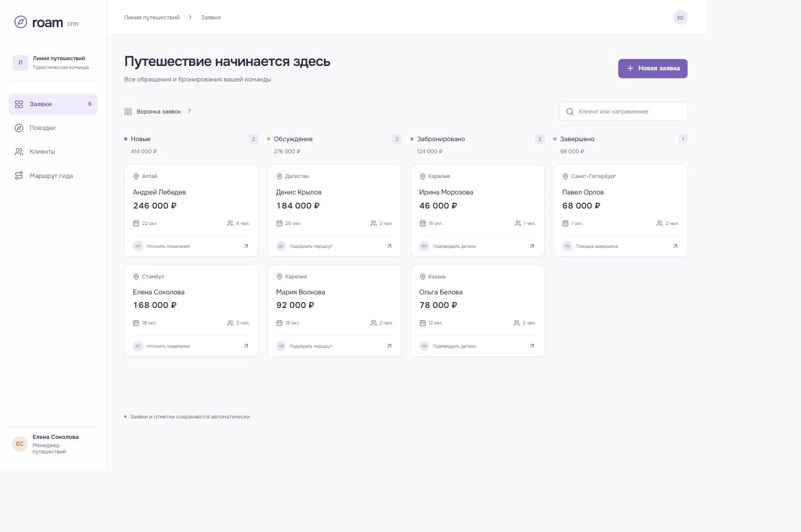Click Подтвердить детали on Казань card
Image resolution: width=801 pixels, height=532 pixels.
click(454, 346)
